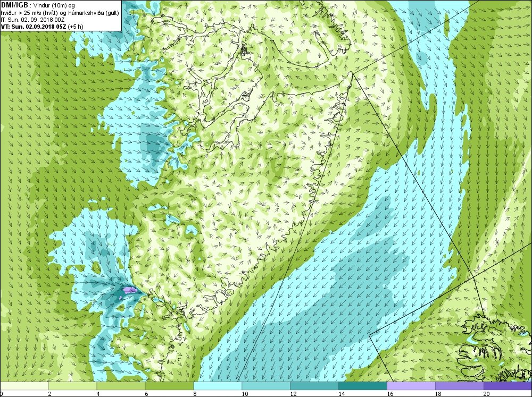Click the 14–16 m/s deep teal swatch

pos(363,386)
